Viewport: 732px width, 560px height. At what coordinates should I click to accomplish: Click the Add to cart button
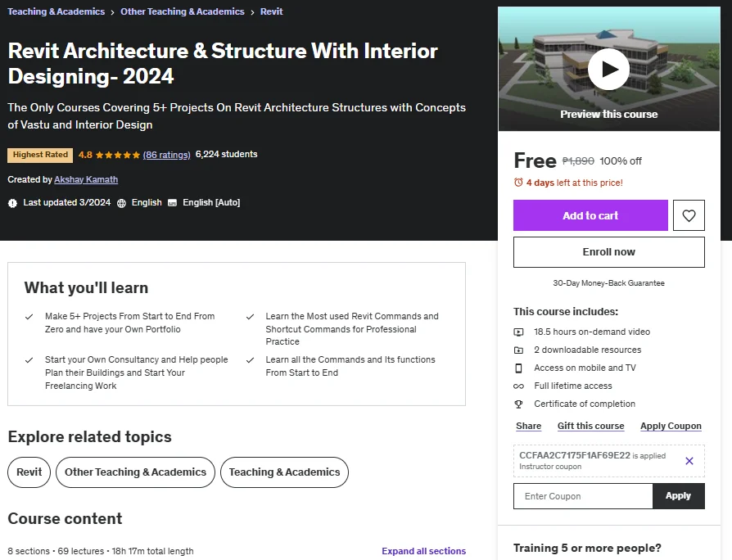[590, 215]
